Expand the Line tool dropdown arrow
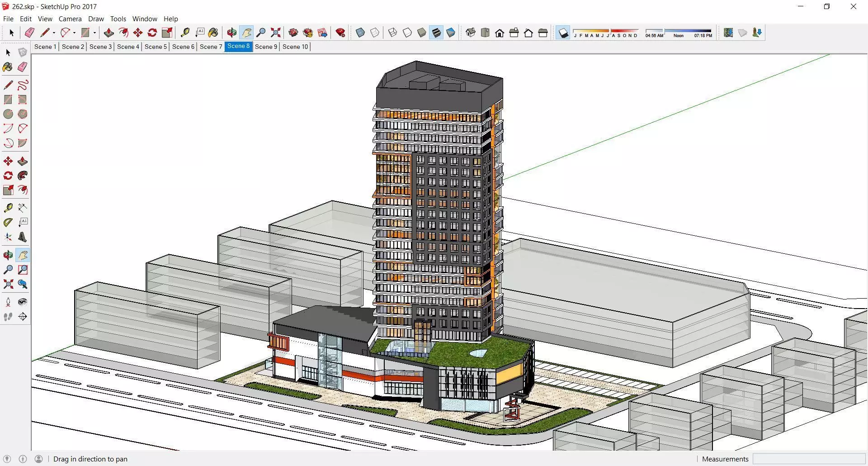Image resolution: width=868 pixels, height=466 pixels. coord(54,33)
